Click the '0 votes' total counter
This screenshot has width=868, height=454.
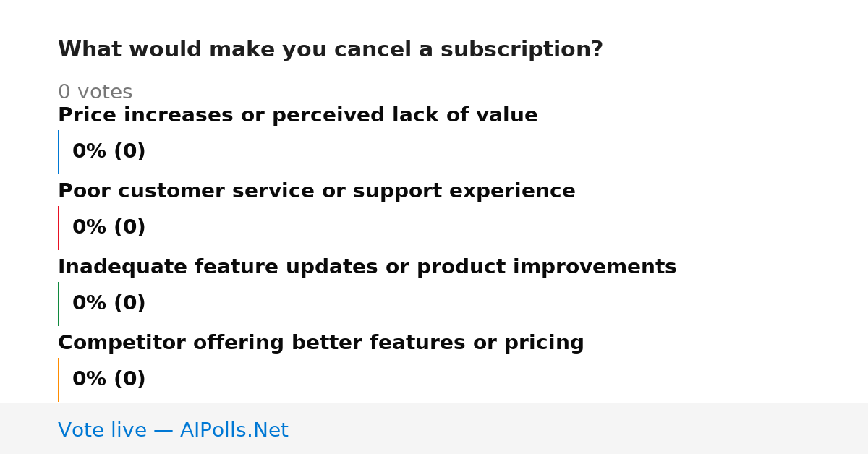point(95,93)
